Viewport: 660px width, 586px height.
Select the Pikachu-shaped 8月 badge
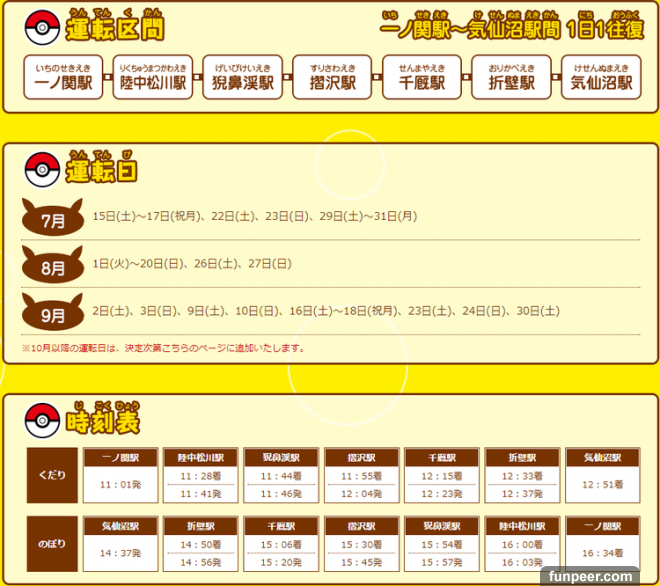click(50, 266)
